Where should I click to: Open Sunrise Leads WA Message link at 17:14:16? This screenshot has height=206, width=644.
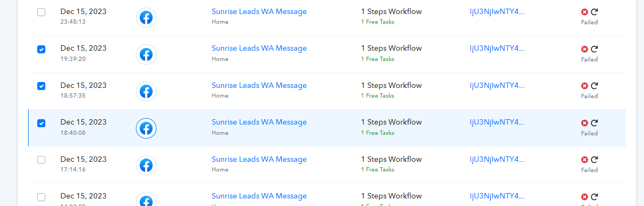[259, 159]
